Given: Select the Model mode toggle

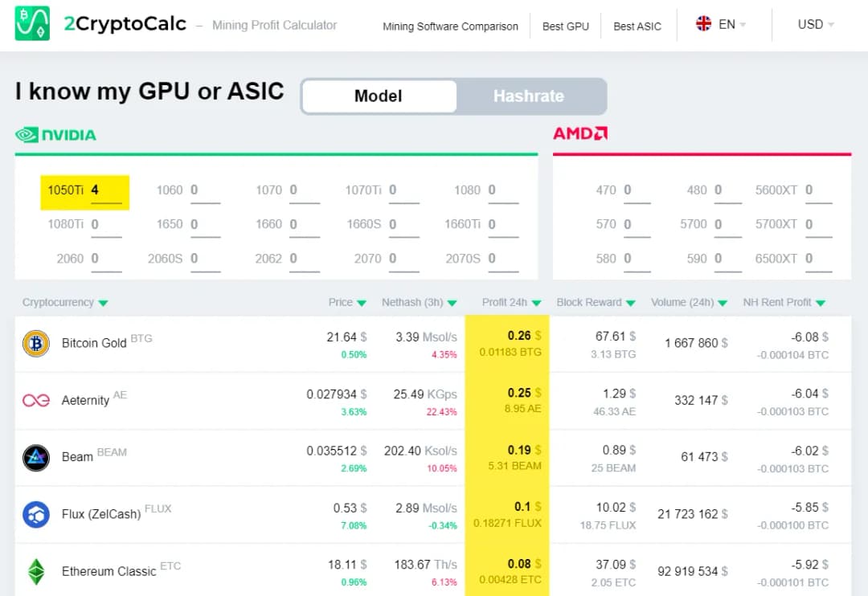Looking at the screenshot, I should [x=378, y=96].
